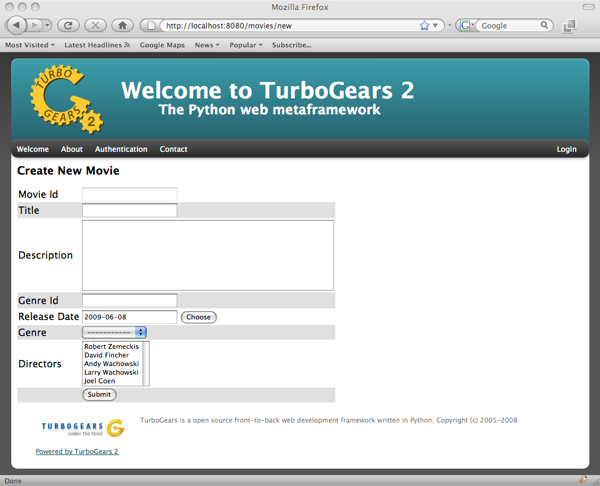Screen dimensions: 600x486
Task: Click the Movie Id input field
Action: (x=130, y=194)
